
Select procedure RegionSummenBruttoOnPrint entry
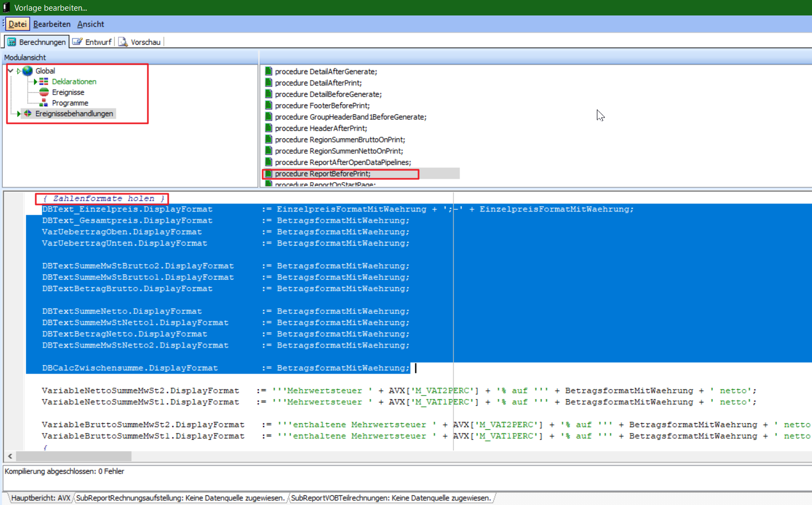340,139
